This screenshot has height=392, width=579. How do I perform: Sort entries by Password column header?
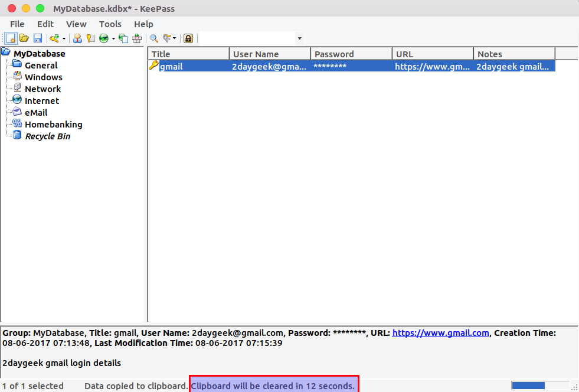click(352, 54)
